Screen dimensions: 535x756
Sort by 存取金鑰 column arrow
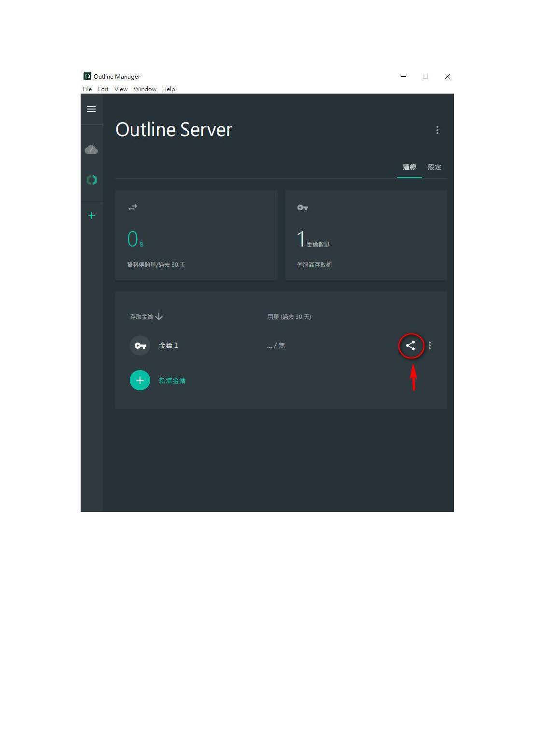[x=159, y=316]
